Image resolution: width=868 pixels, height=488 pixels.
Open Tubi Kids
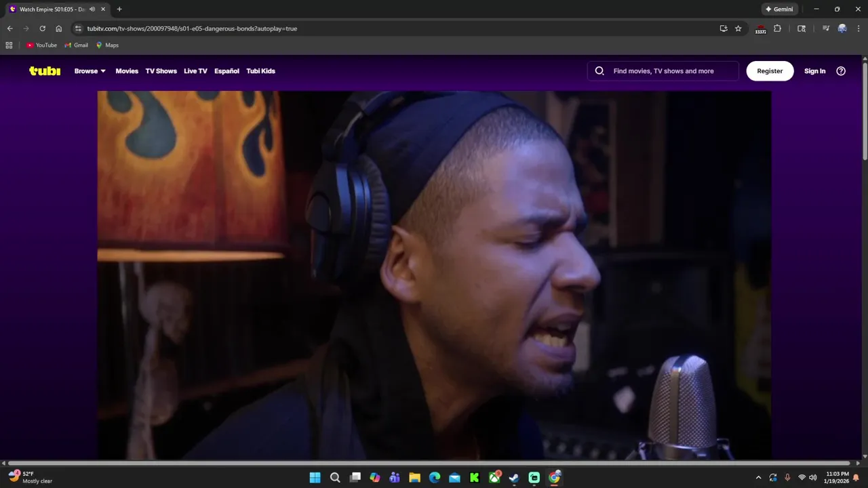pyautogui.click(x=260, y=70)
